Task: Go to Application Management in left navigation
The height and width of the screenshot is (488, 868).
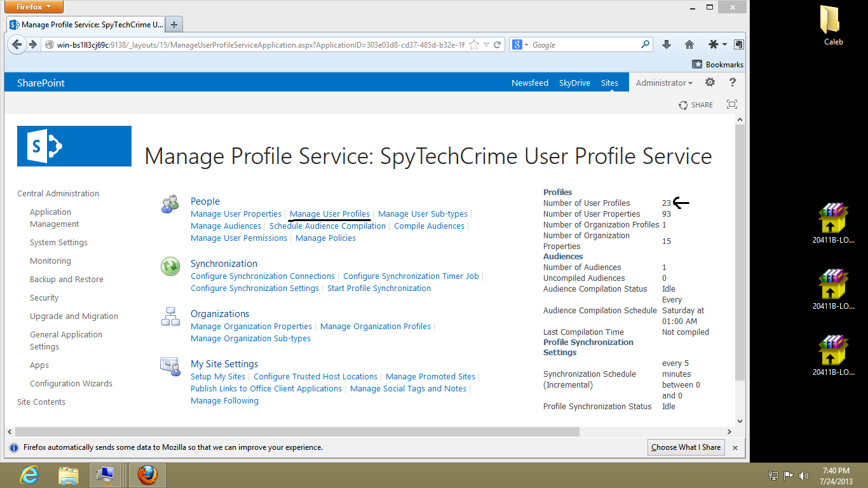Action: point(54,218)
